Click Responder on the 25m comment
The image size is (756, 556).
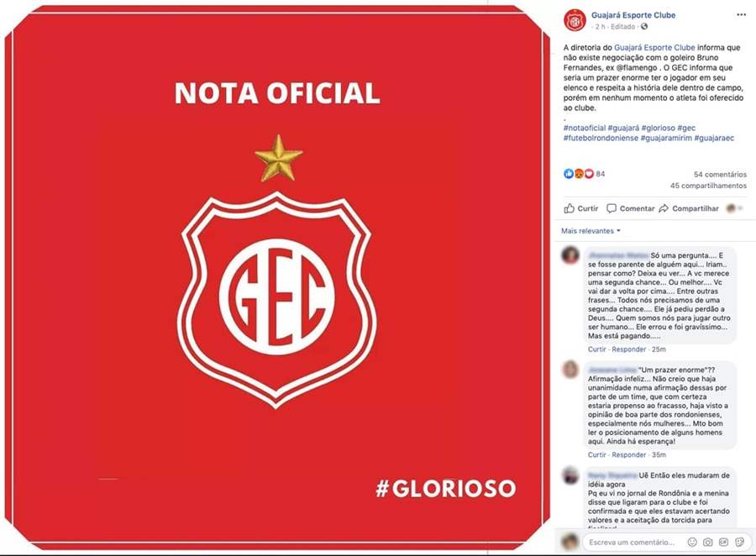click(x=628, y=349)
